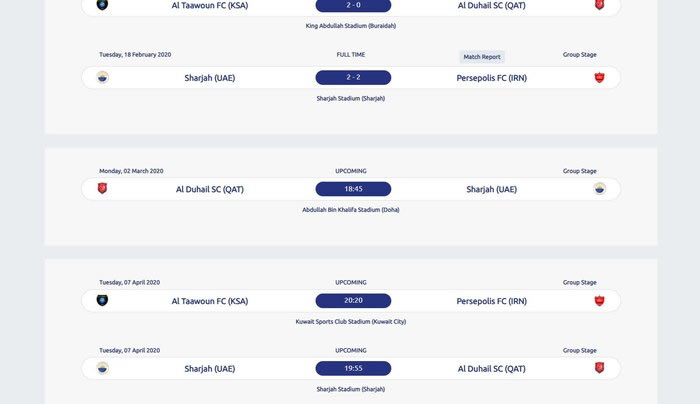Open Al Taawoun FC (KSA) in 07 April fixture
The width and height of the screenshot is (700, 404).
(209, 301)
